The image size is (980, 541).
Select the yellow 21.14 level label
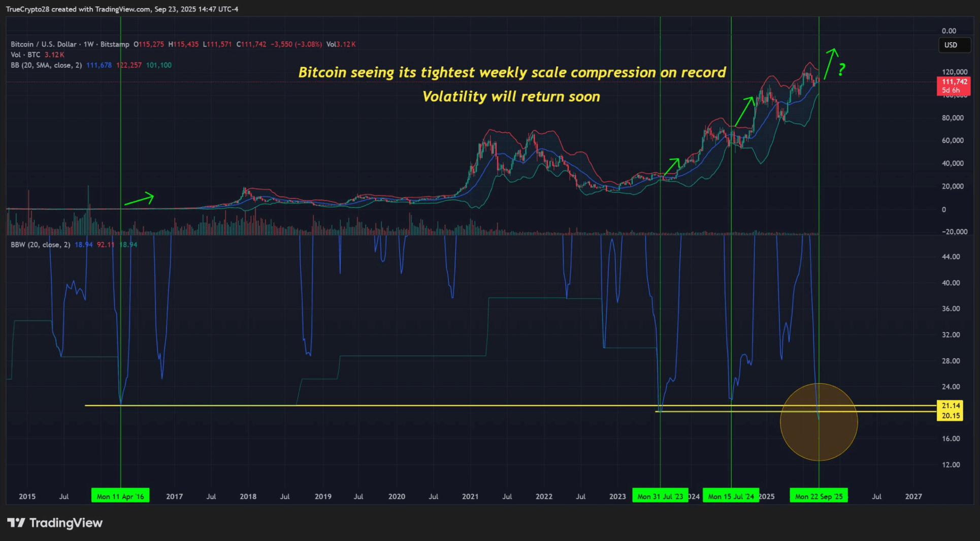coord(951,405)
